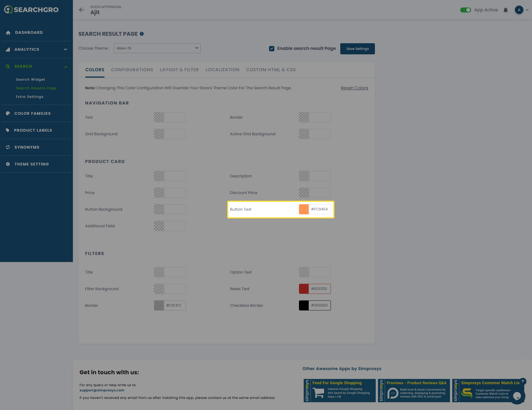
Task: Open the notifications bell
Action: [505, 10]
